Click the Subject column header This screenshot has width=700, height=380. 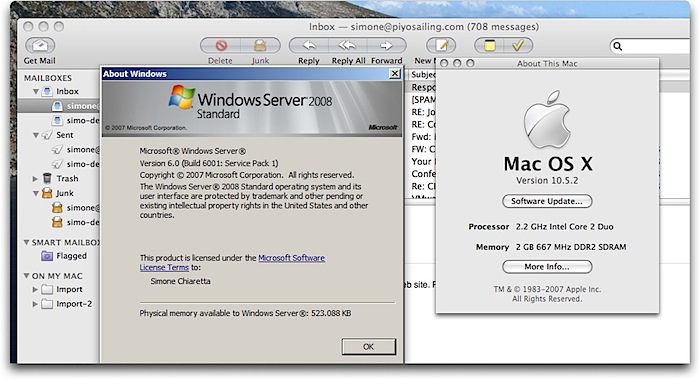pos(422,75)
